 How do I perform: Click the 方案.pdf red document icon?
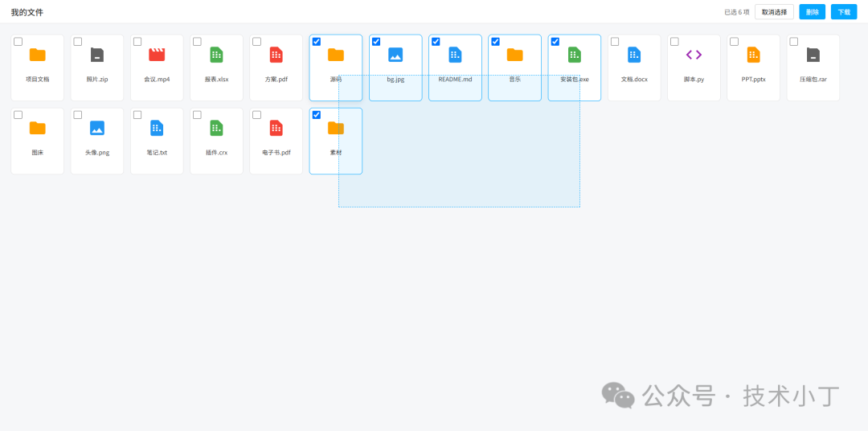click(276, 55)
